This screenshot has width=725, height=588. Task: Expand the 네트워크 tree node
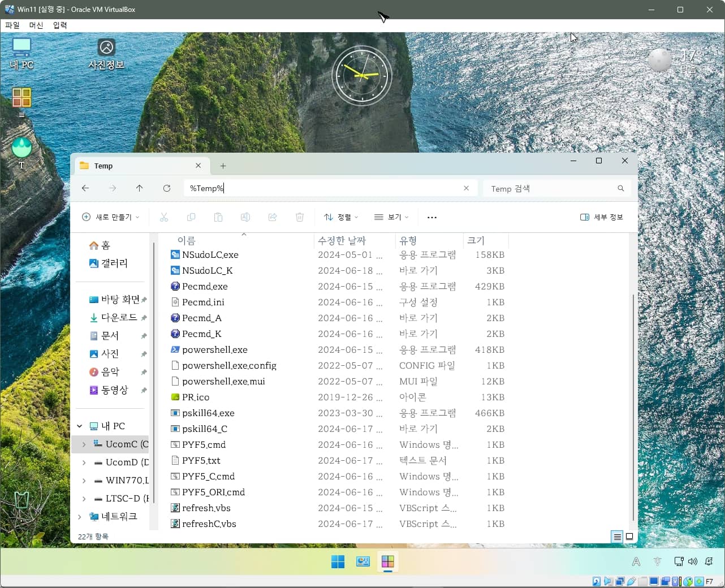80,516
